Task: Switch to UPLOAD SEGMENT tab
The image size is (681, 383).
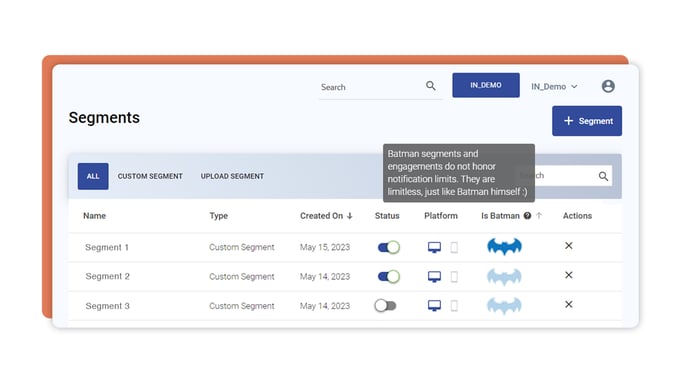Action: pyautogui.click(x=232, y=176)
